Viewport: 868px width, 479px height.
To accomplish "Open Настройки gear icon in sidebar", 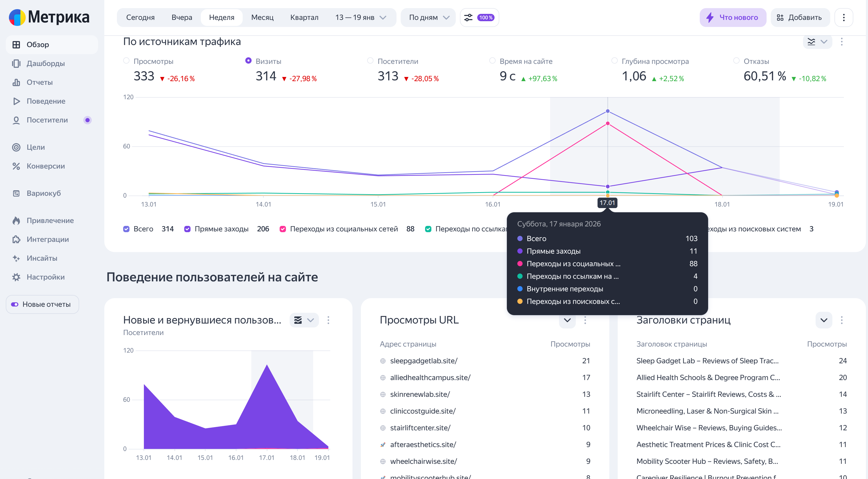I will tap(16, 277).
